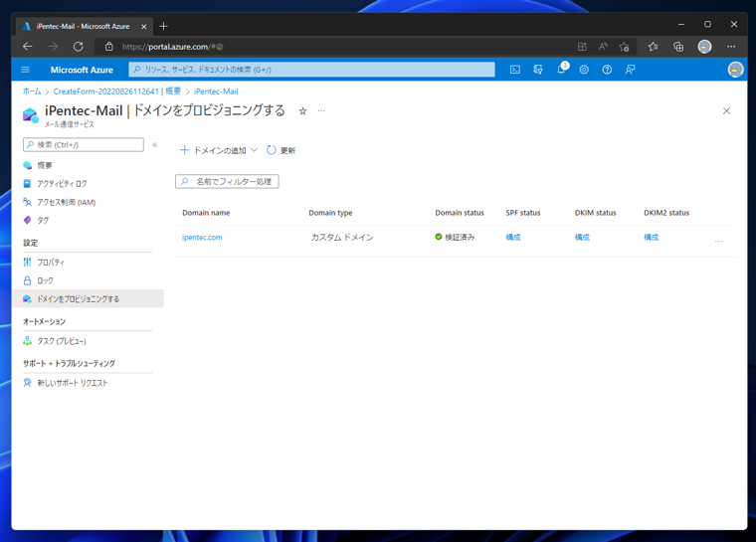Go to ホーム breadcrumb

[x=32, y=91]
